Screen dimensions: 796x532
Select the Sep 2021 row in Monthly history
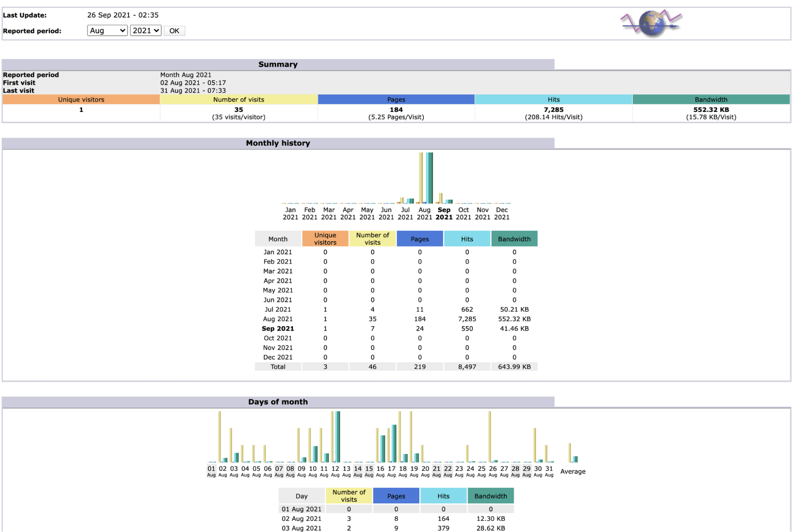tap(278, 328)
